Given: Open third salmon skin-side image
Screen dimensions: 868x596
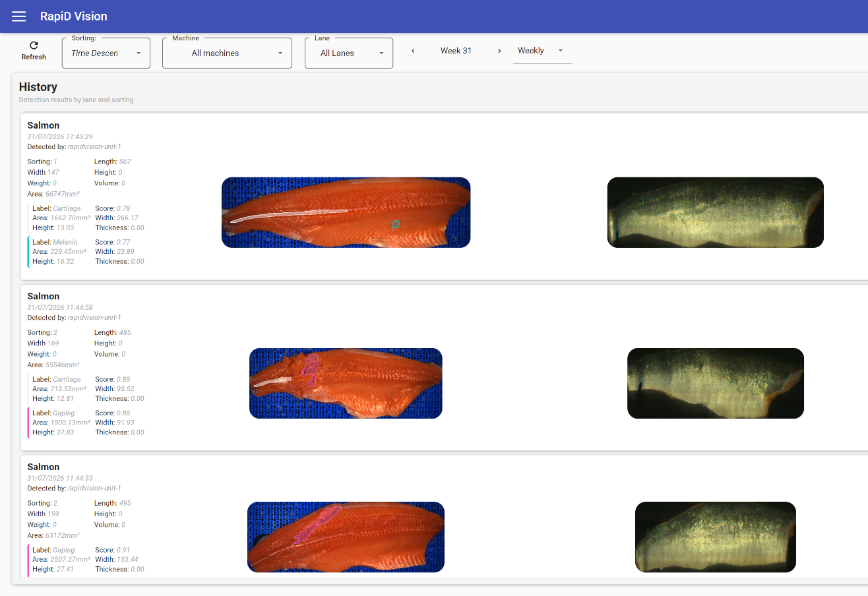Looking at the screenshot, I should pyautogui.click(x=716, y=537).
